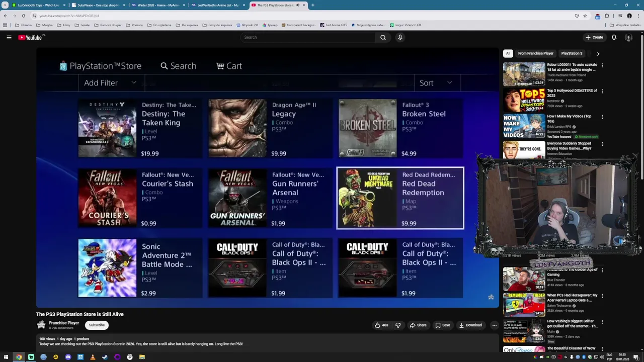Image resolution: width=644 pixels, height=362 pixels.
Task: Mute audio on the PS3 PlayStation Store tab
Action: point(297,5)
